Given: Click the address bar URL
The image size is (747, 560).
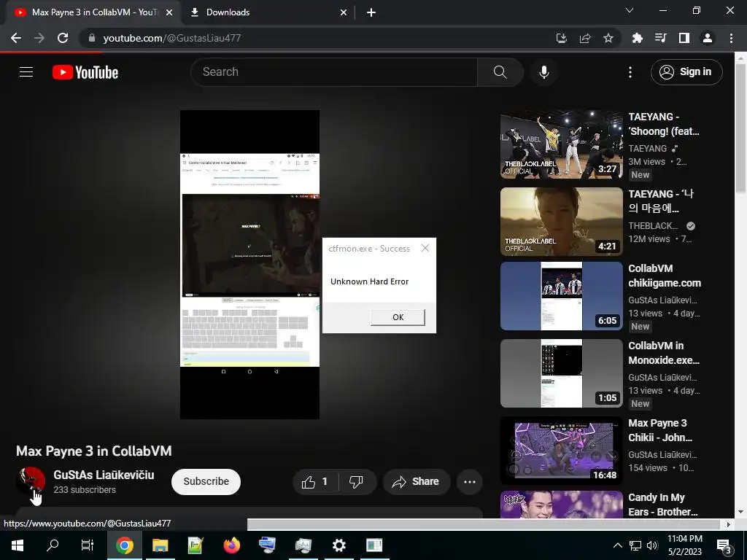Looking at the screenshot, I should [172, 38].
